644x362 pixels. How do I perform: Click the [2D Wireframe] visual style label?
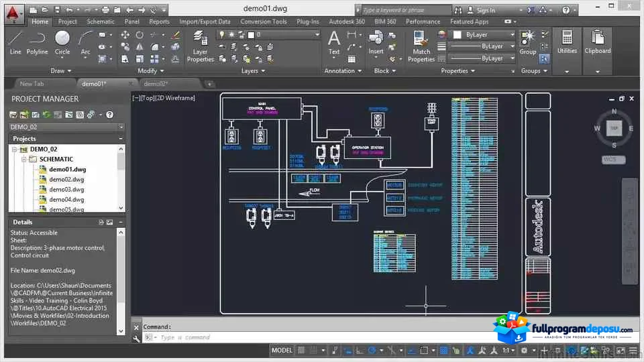click(x=175, y=98)
